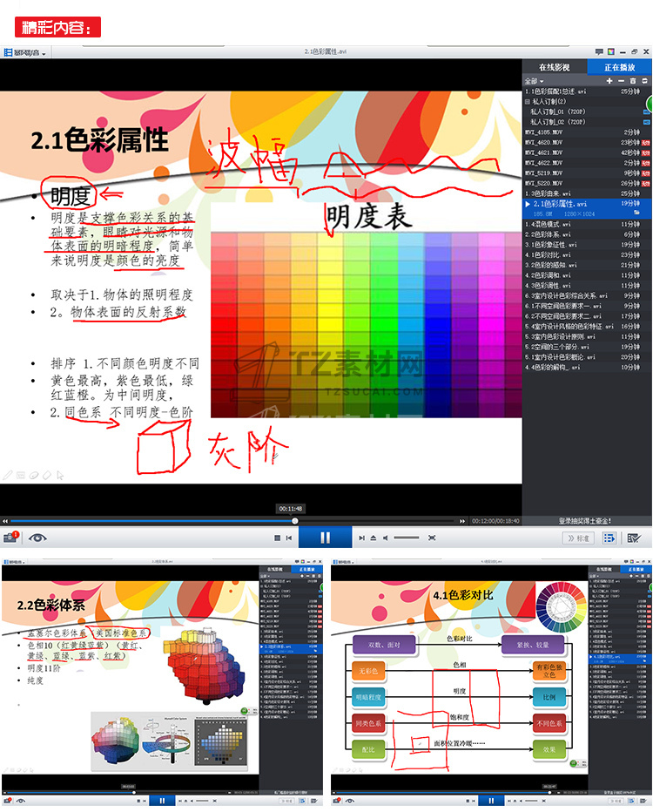653x812 pixels.
Task: Click the fullscreen icon beside the volume slider
Action: (x=432, y=538)
